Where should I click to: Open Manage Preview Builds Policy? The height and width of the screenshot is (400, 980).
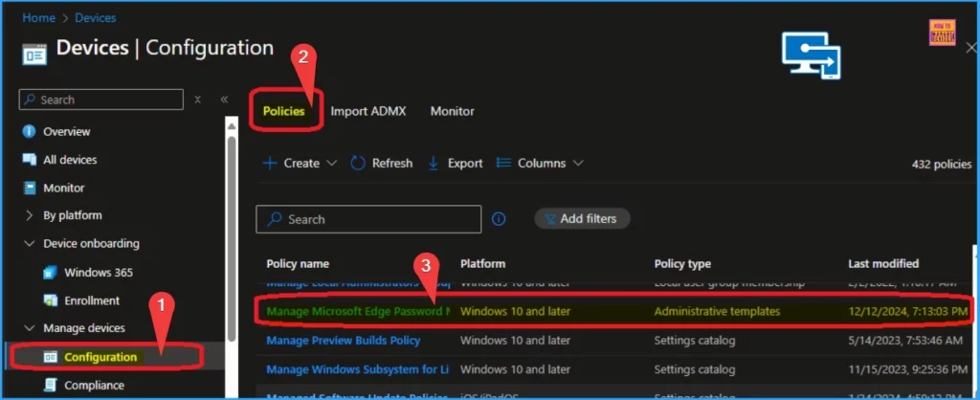click(344, 341)
